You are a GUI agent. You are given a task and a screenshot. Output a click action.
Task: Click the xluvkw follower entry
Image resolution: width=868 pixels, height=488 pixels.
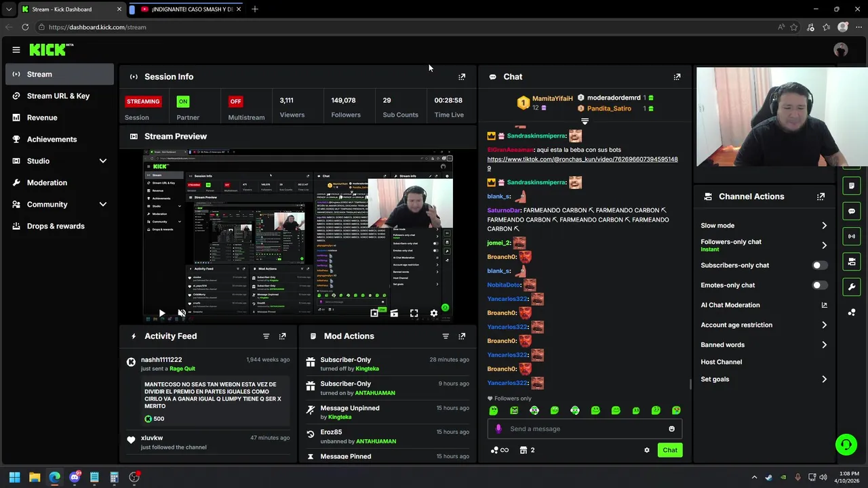click(209, 443)
